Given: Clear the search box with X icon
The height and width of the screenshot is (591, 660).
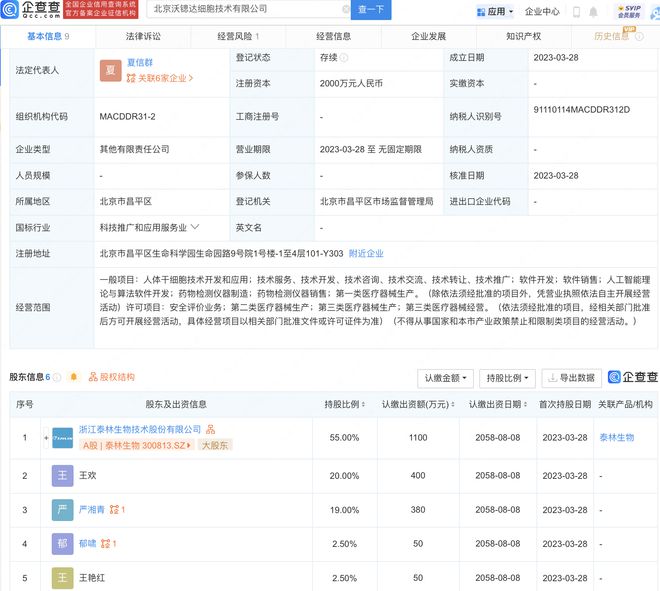Looking at the screenshot, I should click(346, 9).
